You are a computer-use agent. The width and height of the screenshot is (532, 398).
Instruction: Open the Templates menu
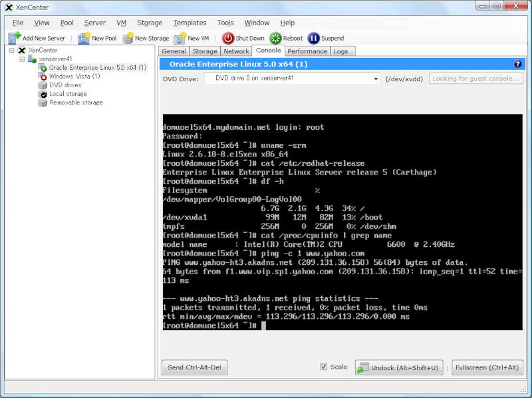click(190, 23)
